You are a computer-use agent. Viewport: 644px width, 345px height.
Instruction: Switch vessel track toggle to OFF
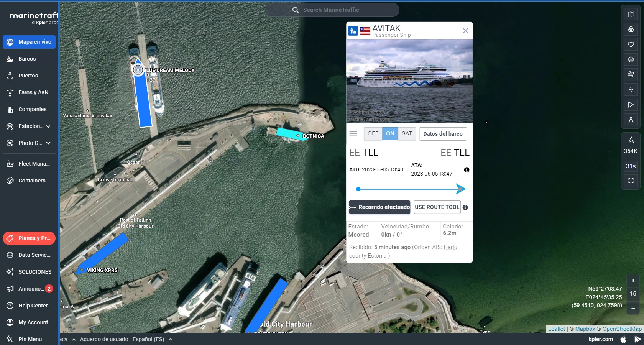point(373,134)
